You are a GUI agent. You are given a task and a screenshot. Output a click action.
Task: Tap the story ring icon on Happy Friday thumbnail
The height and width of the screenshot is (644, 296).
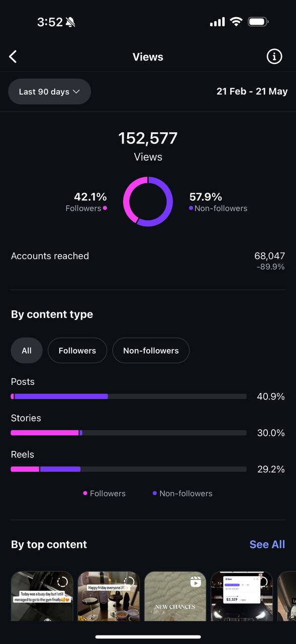129,582
